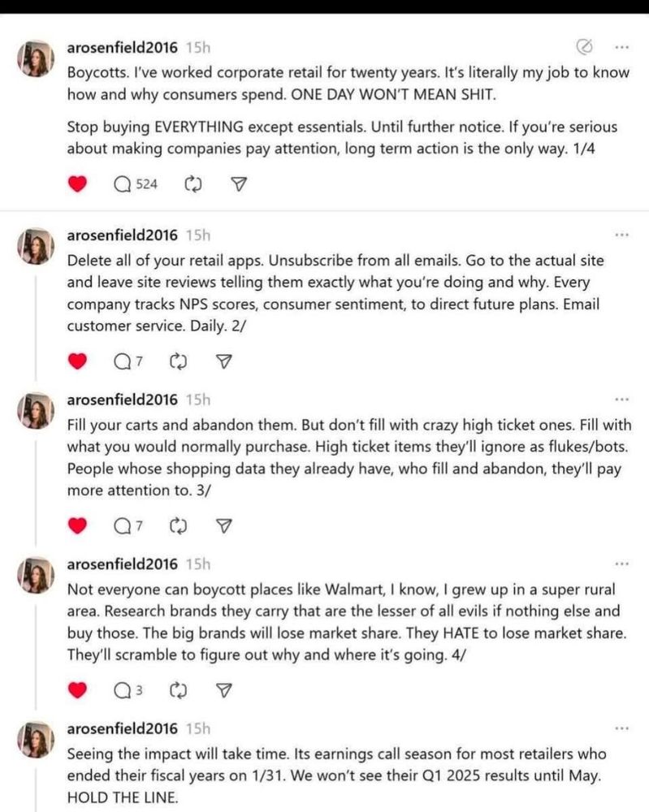Open replies on the 'Delete all retail apps' post
649x812 pixels.
click(x=128, y=361)
